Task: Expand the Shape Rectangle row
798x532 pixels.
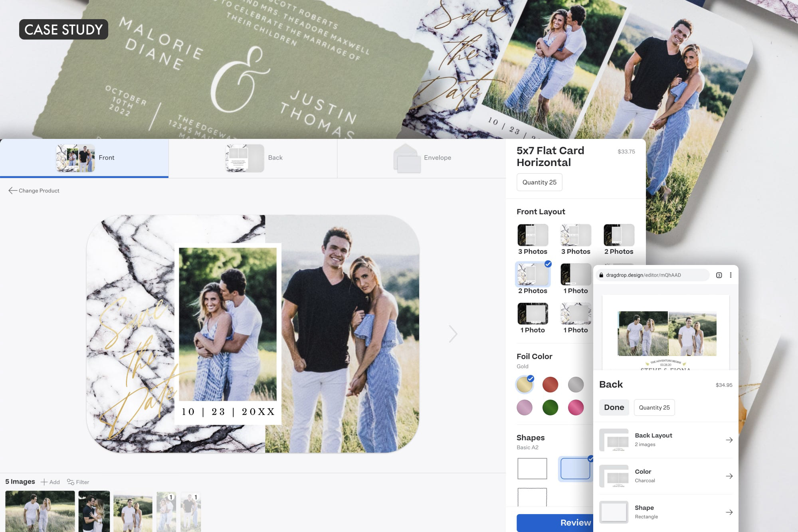Action: coord(666,512)
